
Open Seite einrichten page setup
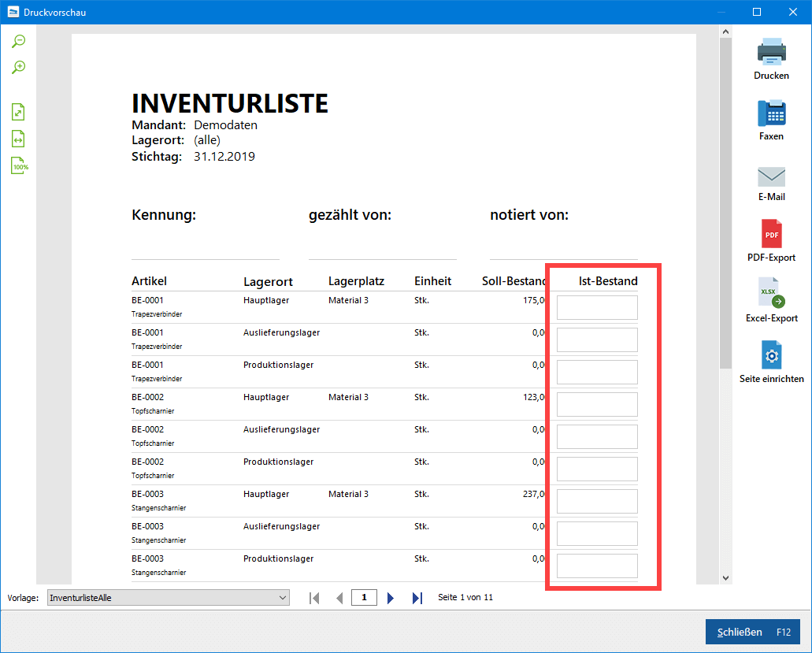pos(771,362)
